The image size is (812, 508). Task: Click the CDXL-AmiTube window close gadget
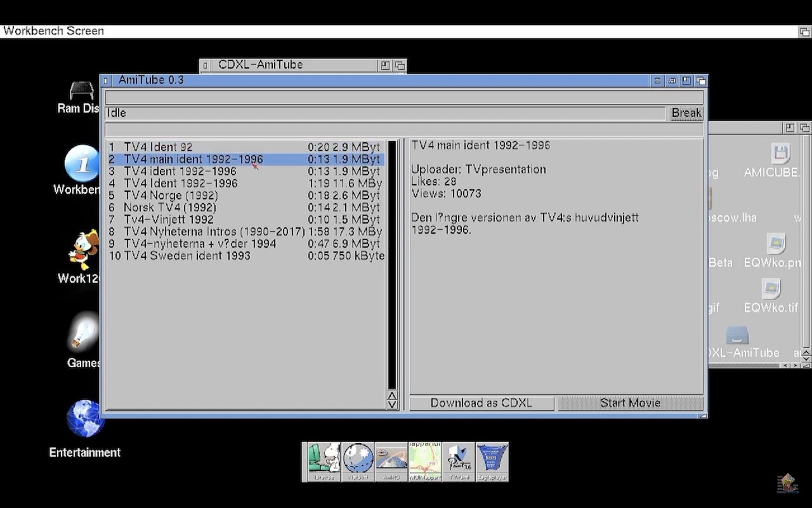point(206,65)
